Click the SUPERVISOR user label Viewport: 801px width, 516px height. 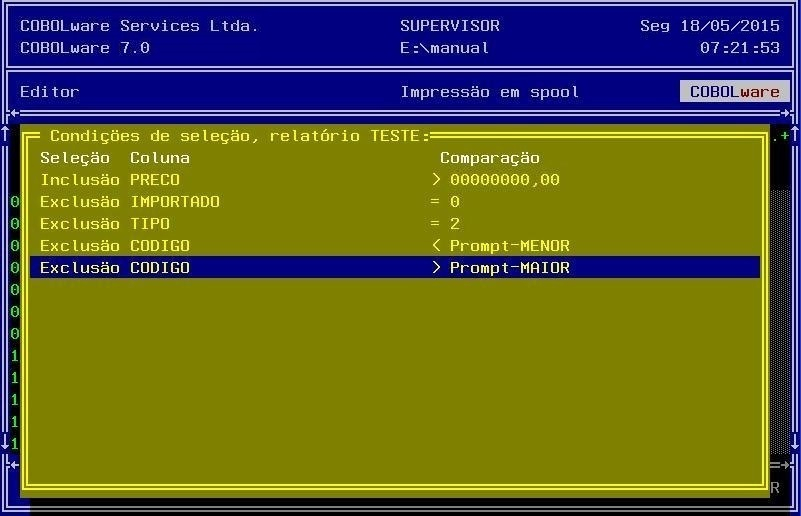[450, 26]
